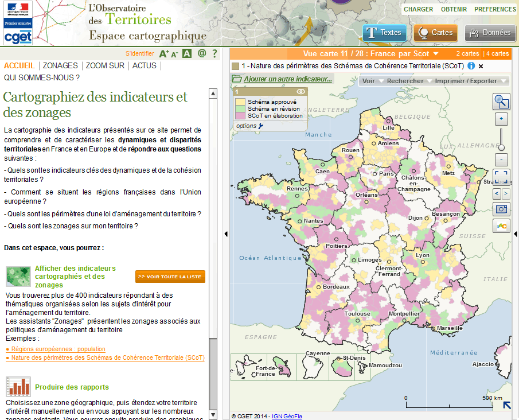519x420 pixels.
Task: Click OBTENIR in the top menu
Action: click(454, 9)
